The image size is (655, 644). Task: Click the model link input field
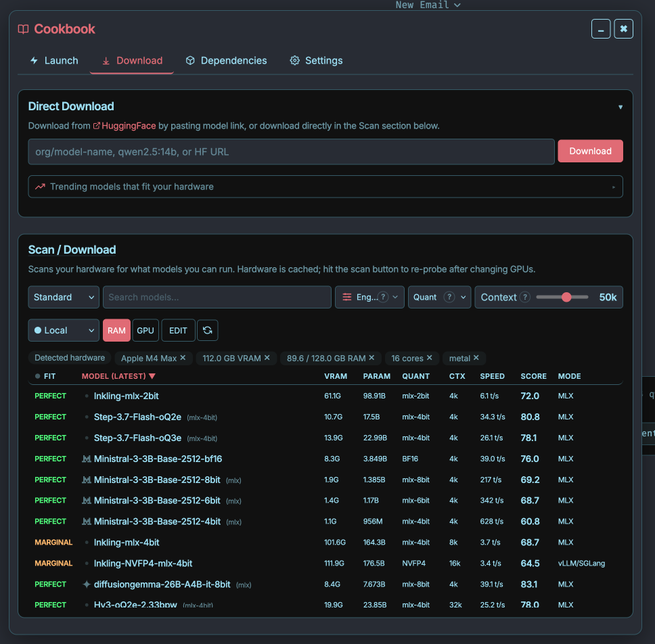[291, 152]
